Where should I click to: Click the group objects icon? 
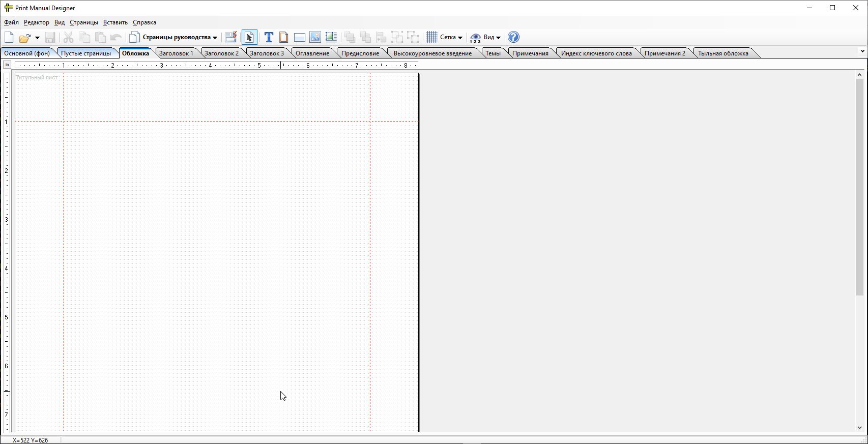point(397,37)
